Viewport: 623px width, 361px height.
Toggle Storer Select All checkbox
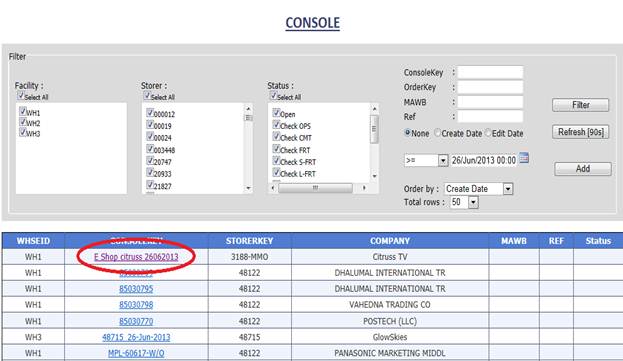point(147,96)
